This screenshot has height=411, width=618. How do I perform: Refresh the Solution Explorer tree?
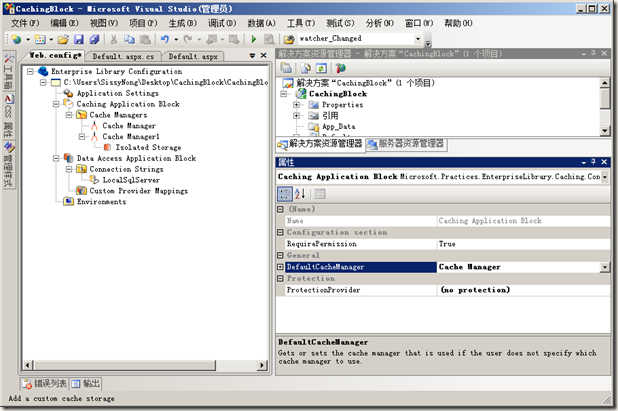point(321,68)
